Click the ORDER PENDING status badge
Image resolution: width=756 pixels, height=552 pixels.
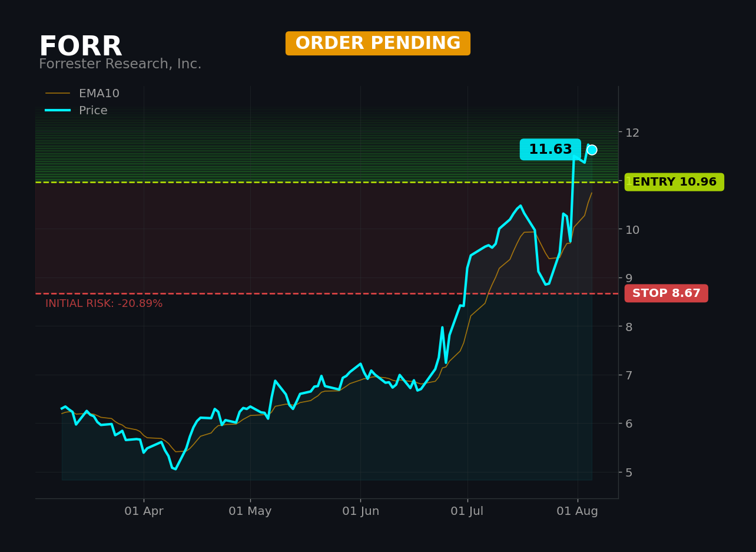point(378,44)
